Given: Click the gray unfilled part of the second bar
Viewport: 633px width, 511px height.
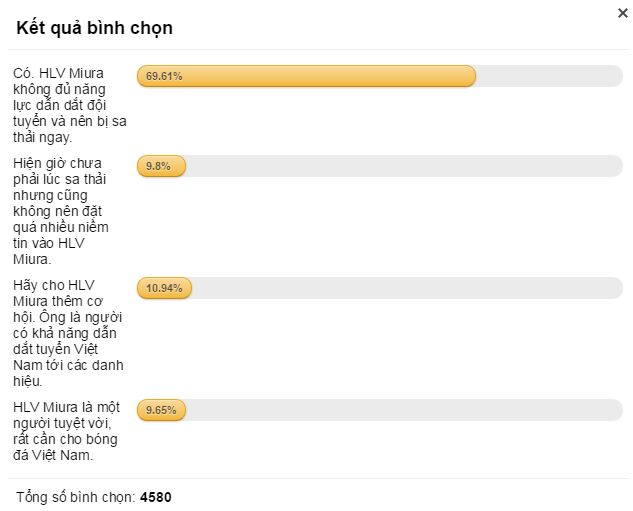Looking at the screenshot, I should click(x=405, y=166).
